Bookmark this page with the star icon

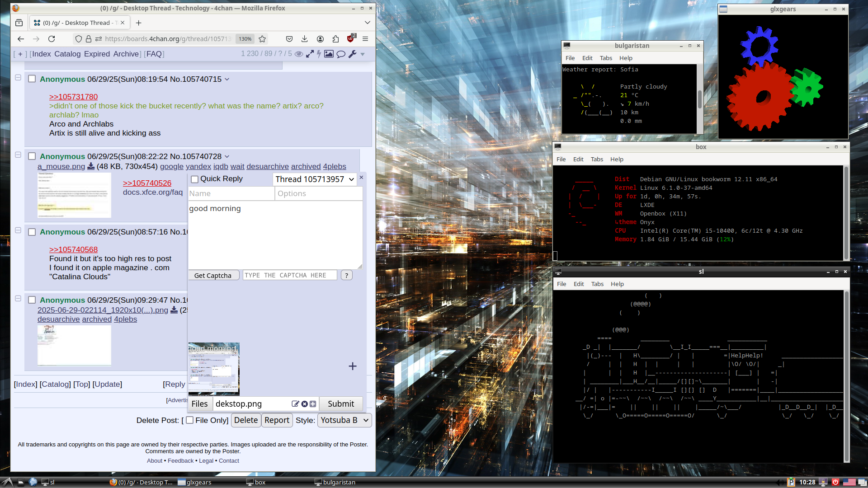click(262, 39)
